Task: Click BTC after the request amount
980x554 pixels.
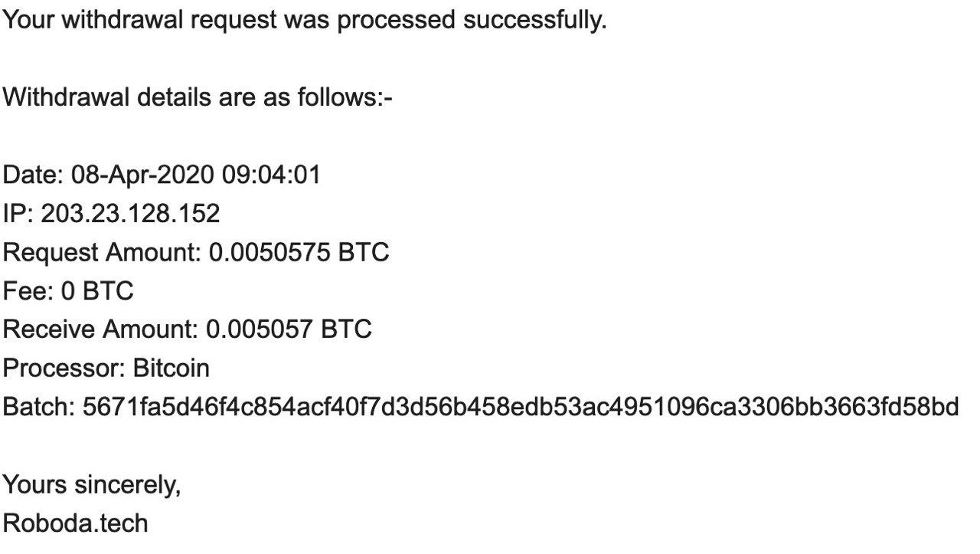Action: point(364,252)
